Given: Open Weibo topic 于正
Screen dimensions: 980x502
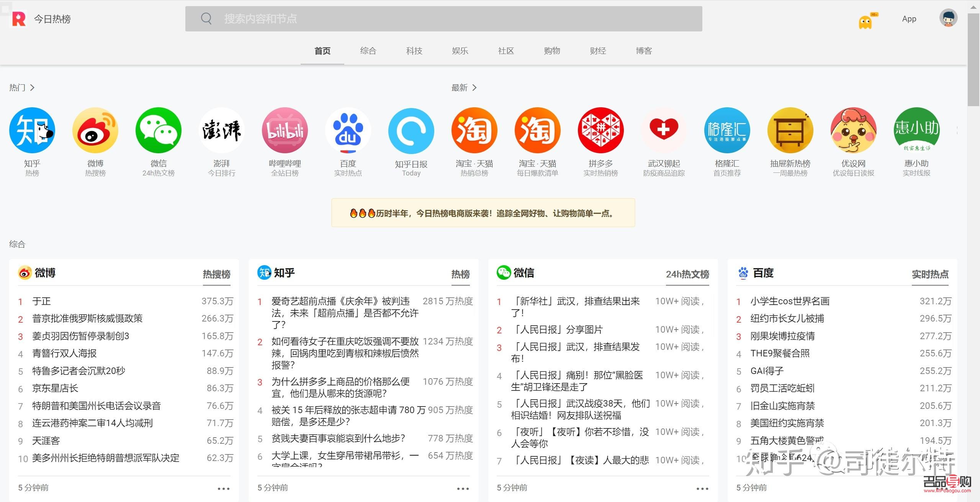Looking at the screenshot, I should click(x=41, y=301).
